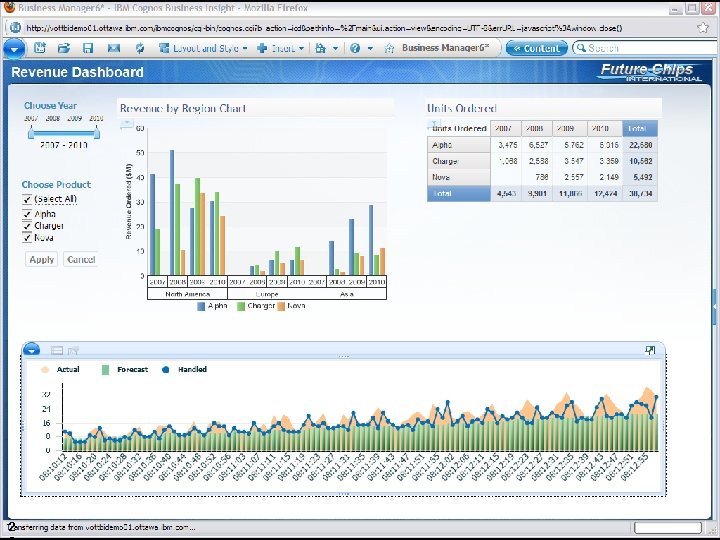
Task: Click the 2008 column header in table
Action: (537, 129)
